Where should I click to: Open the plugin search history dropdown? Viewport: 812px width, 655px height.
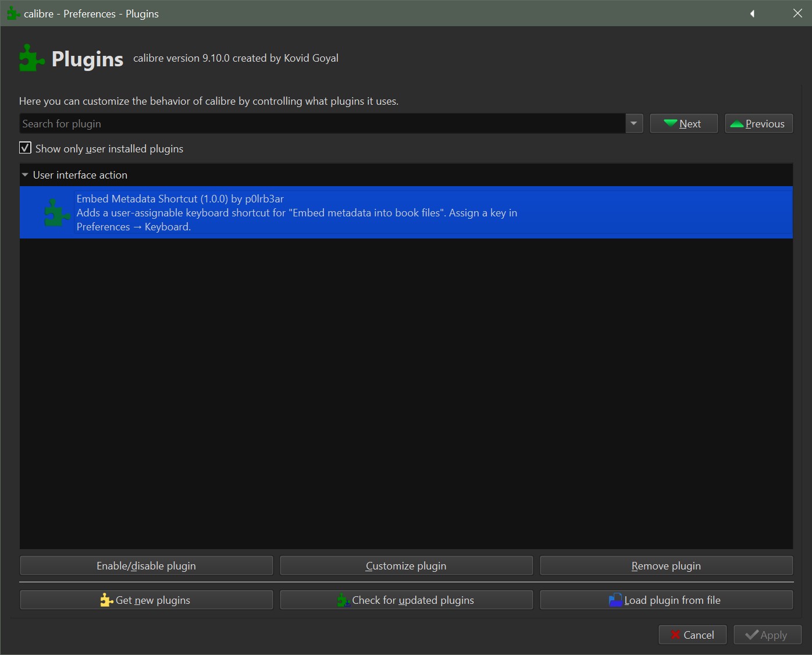click(633, 123)
